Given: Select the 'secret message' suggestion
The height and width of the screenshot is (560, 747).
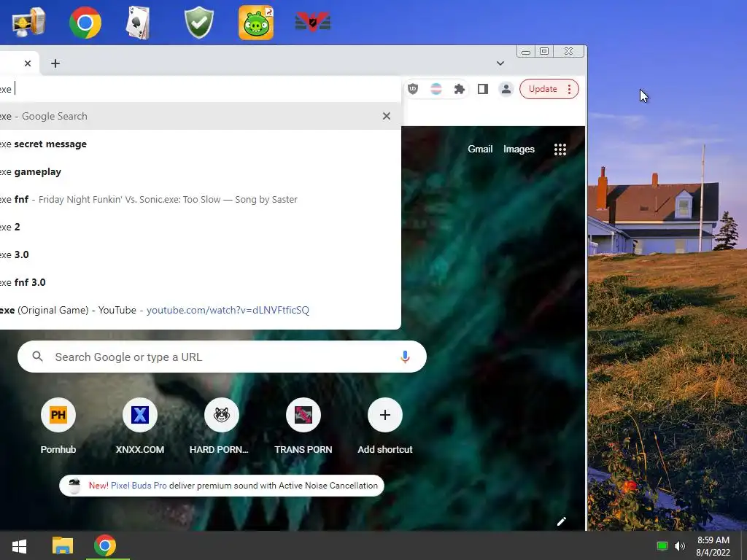Looking at the screenshot, I should pyautogui.click(x=200, y=144).
